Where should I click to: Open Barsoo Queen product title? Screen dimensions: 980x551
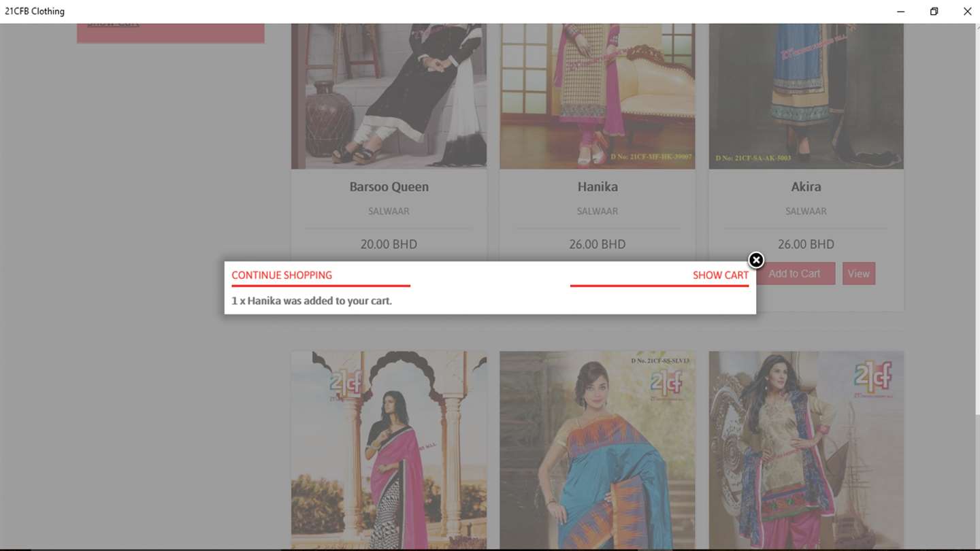point(389,187)
